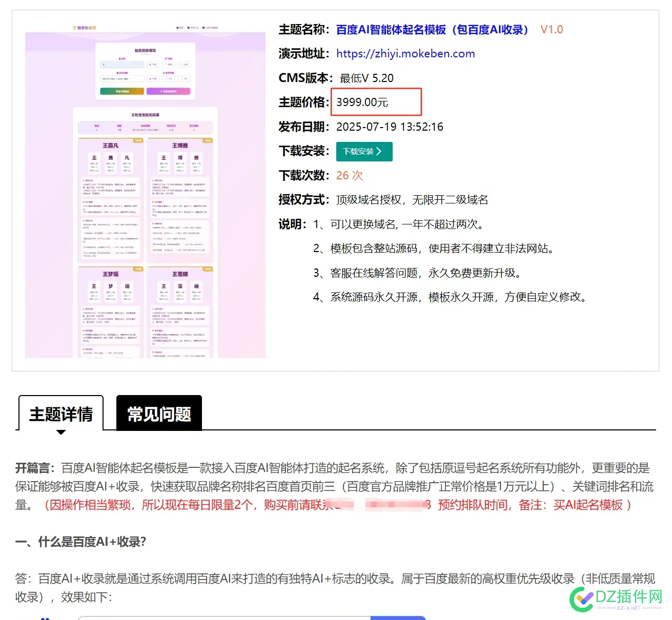
Task: Click the blue 百度一下 search button
Action: click(399, 617)
